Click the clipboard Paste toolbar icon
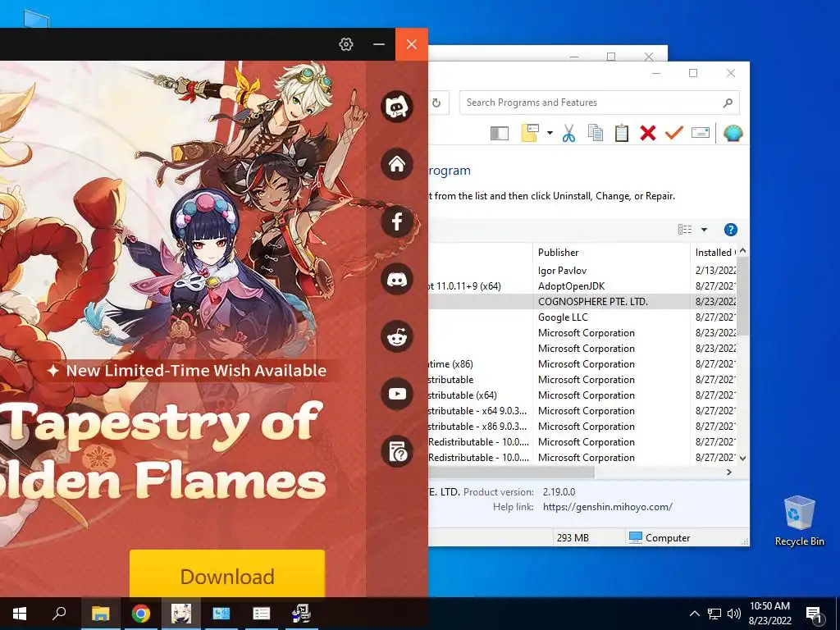Image resolution: width=840 pixels, height=630 pixels. pyautogui.click(x=622, y=133)
